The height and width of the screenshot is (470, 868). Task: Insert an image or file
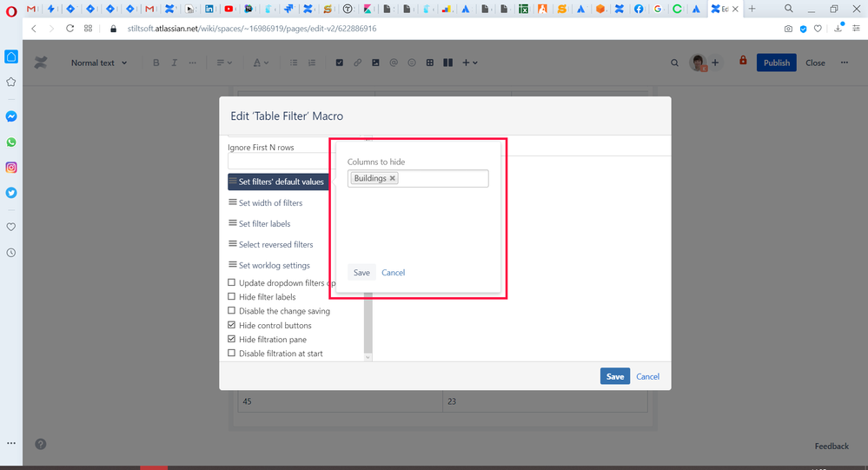375,63
